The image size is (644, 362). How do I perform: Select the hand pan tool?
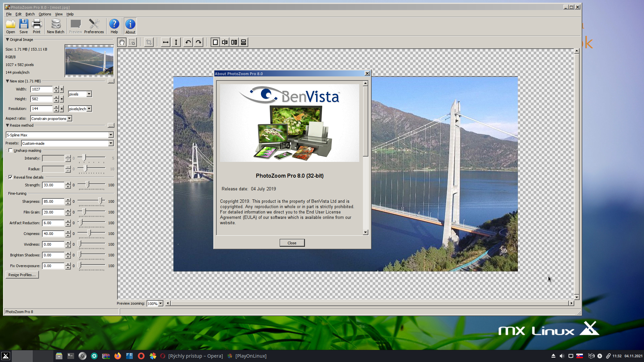(x=122, y=42)
